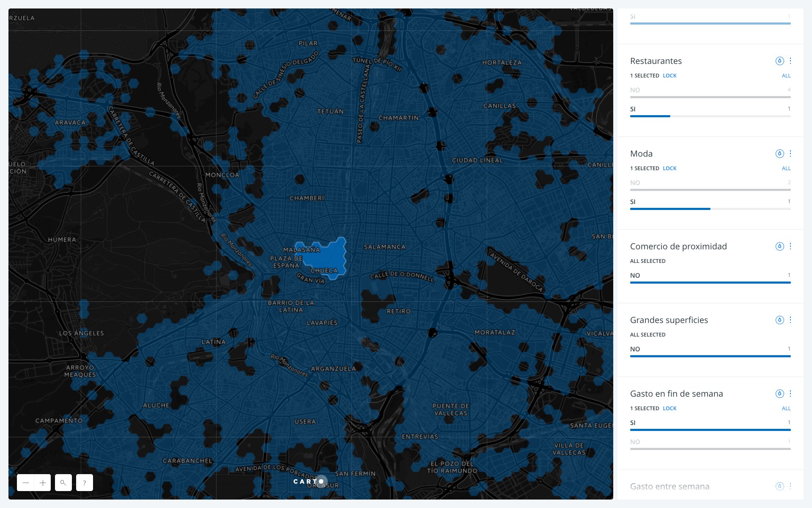The width and height of the screenshot is (812, 508).
Task: Open the Moda widget three-dot menu
Action: 790,154
